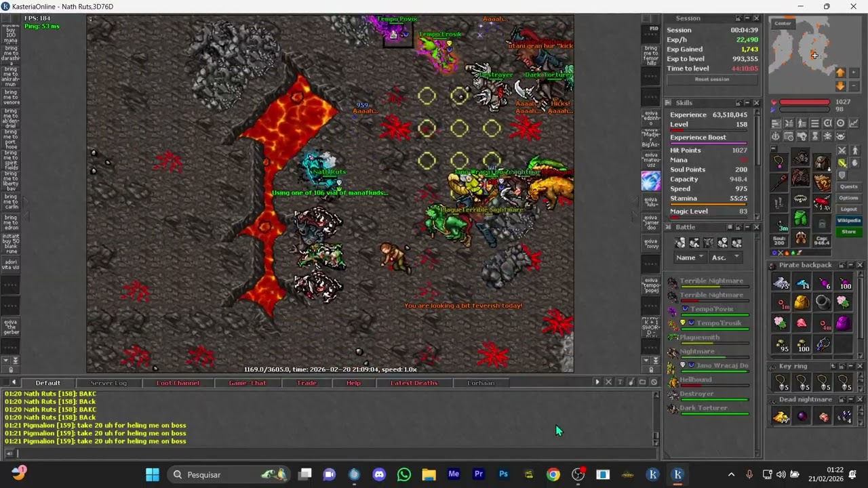Go up a level in Key ring
This screenshot has height=488, width=868.
[x=833, y=366]
